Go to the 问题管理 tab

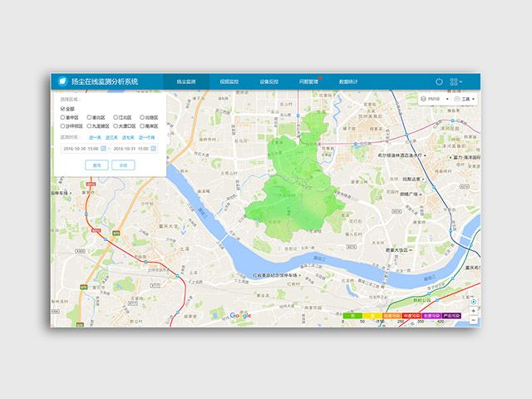(308, 82)
